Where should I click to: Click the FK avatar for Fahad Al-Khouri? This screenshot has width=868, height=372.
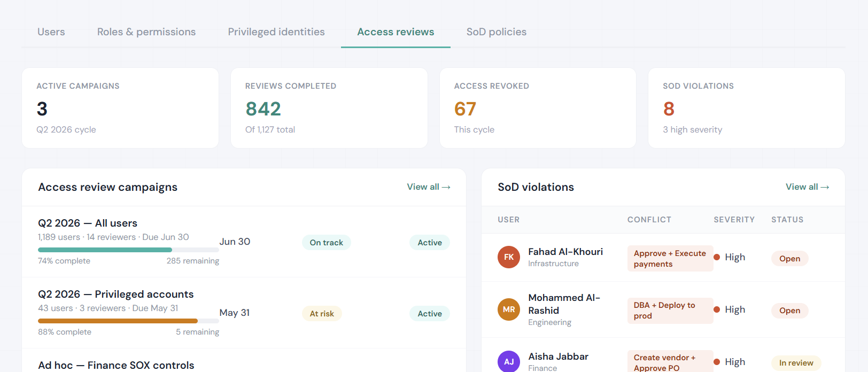509,257
